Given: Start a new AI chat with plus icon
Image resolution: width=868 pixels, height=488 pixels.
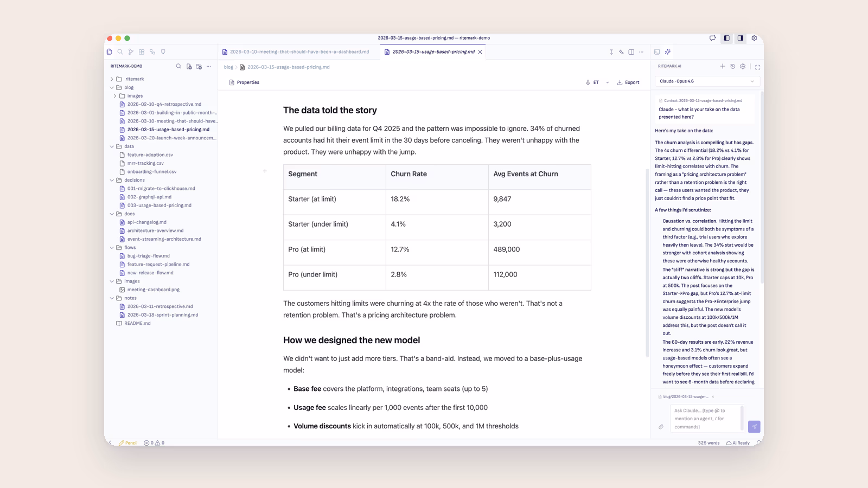Looking at the screenshot, I should 723,66.
